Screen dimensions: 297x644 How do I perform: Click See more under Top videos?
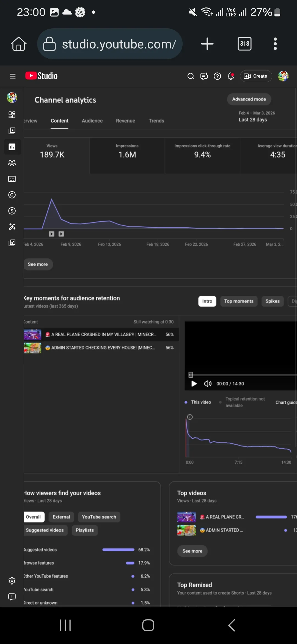[193, 551]
